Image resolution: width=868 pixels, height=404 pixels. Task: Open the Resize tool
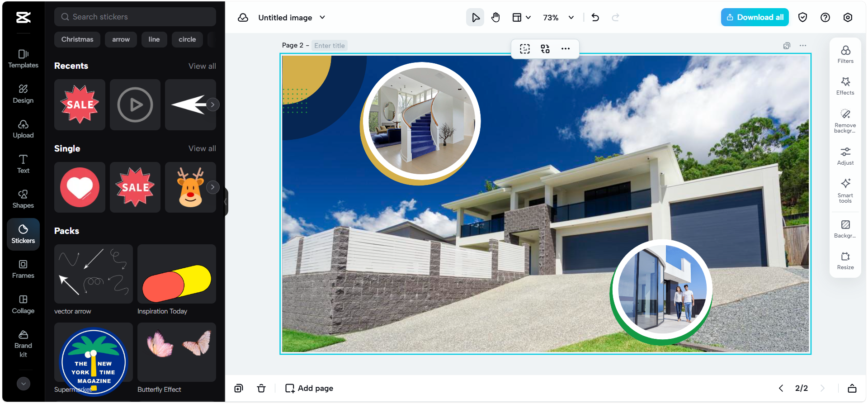(845, 261)
